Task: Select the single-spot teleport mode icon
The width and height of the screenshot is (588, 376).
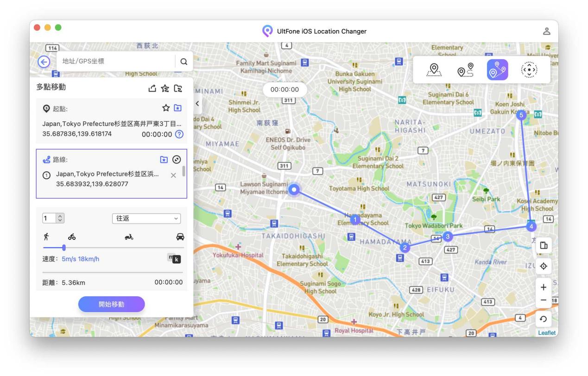Action: click(433, 70)
